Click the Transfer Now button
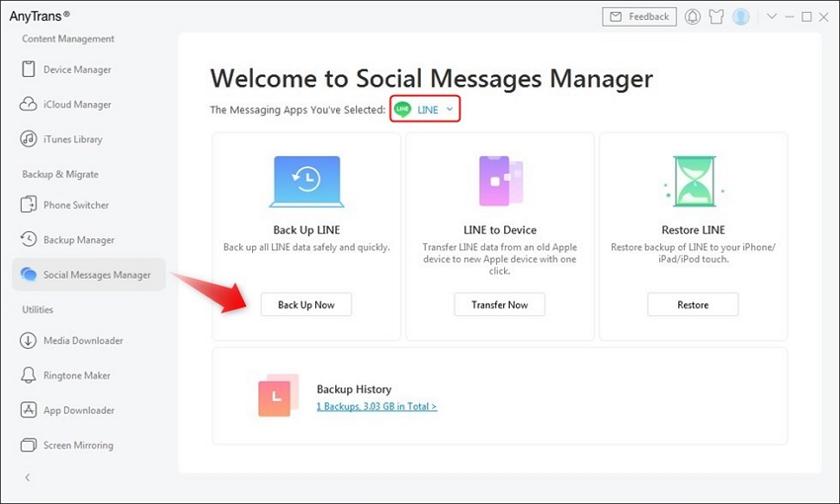This screenshot has width=840, height=504. 500,304
